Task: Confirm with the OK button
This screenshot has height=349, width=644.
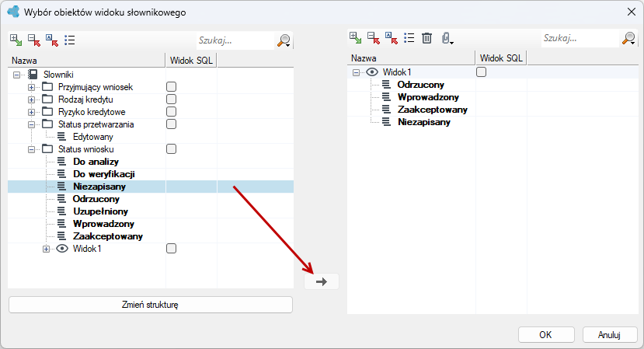Action: [x=546, y=334]
